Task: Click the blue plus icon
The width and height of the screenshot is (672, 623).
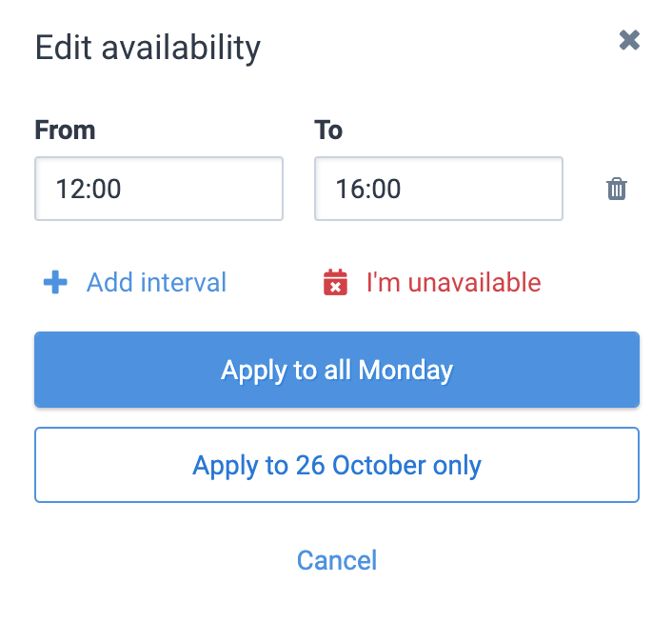Action: pyautogui.click(x=55, y=282)
